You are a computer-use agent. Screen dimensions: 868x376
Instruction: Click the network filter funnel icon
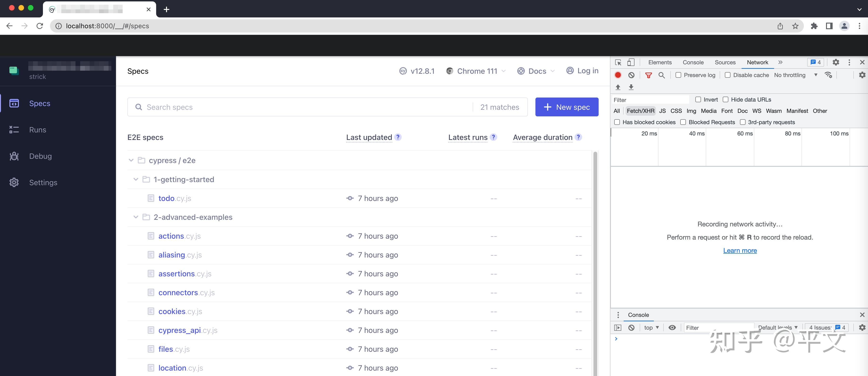[648, 75]
